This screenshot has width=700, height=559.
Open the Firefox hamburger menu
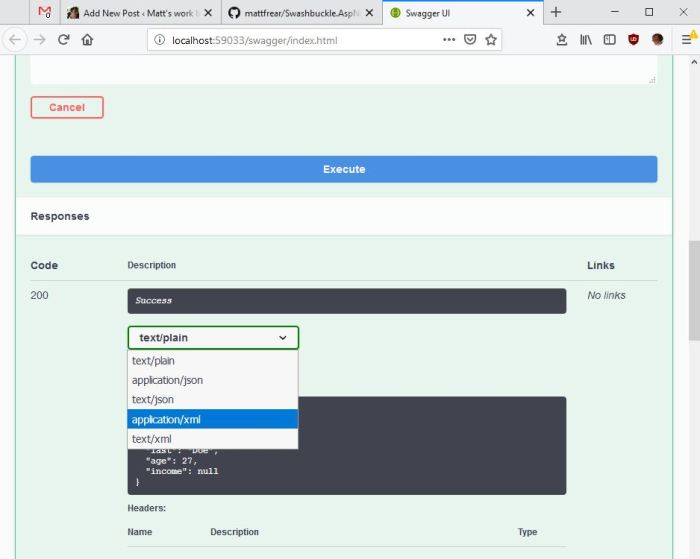click(x=687, y=40)
